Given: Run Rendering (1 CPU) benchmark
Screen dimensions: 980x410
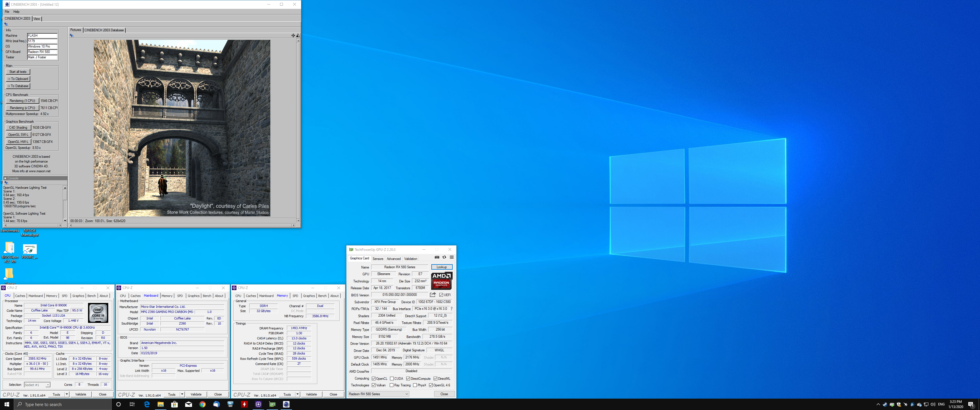Looking at the screenshot, I should (22, 101).
